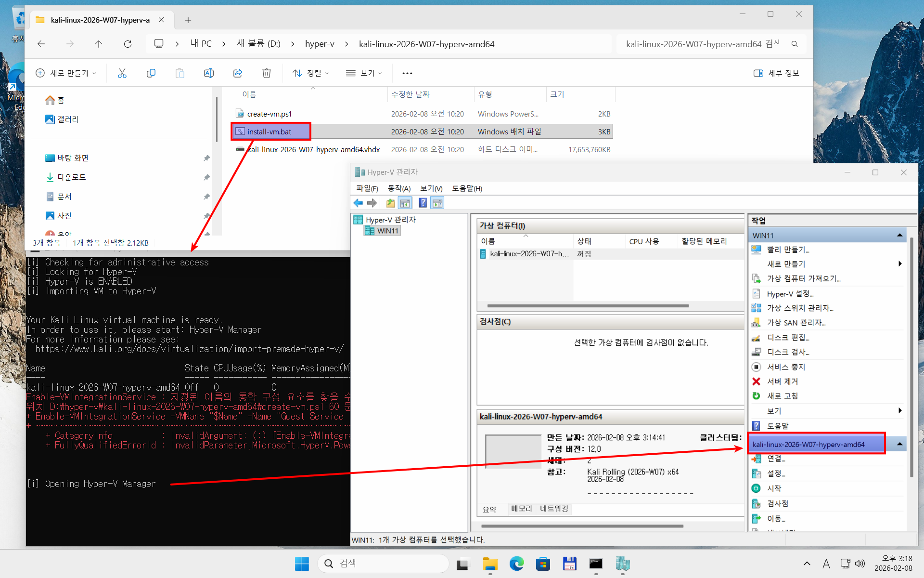Click 서버 제거 red X action

pyautogui.click(x=783, y=381)
